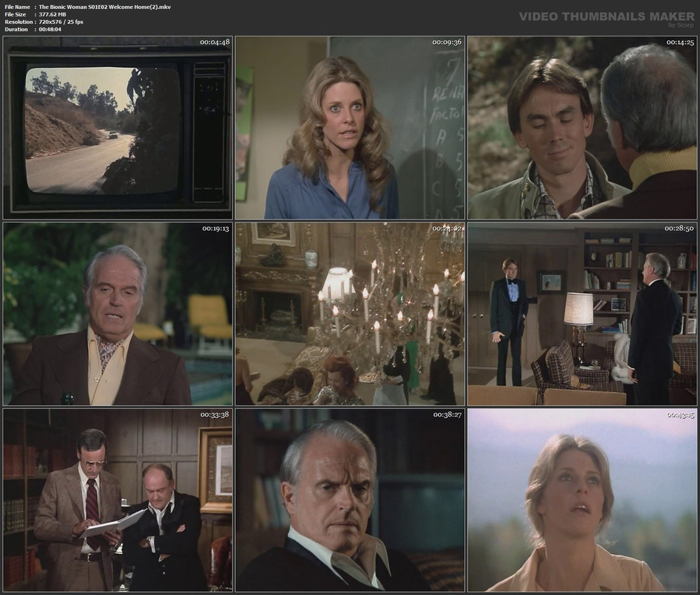Click the 00:14:25 timestamp label
Image resolution: width=700 pixels, height=595 pixels.
[681, 42]
